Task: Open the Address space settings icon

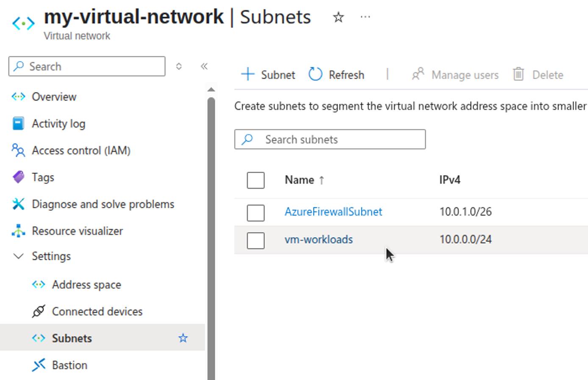Action: (x=38, y=284)
